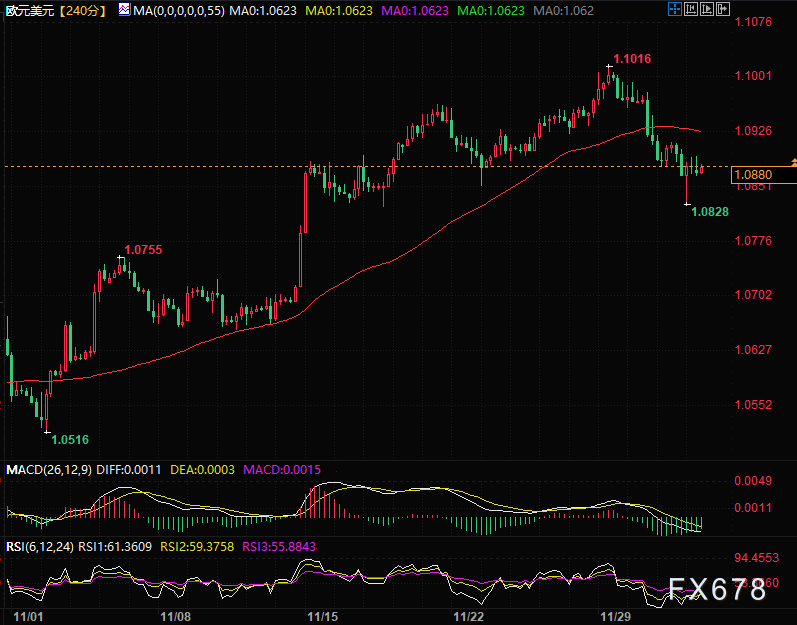Click the chart jump-to-start axis icon
Screen dimensions: 797x625
[x=690, y=9]
